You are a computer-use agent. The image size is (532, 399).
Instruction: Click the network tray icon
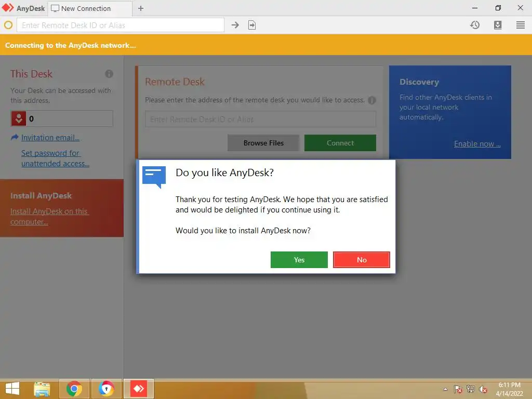[x=471, y=389]
